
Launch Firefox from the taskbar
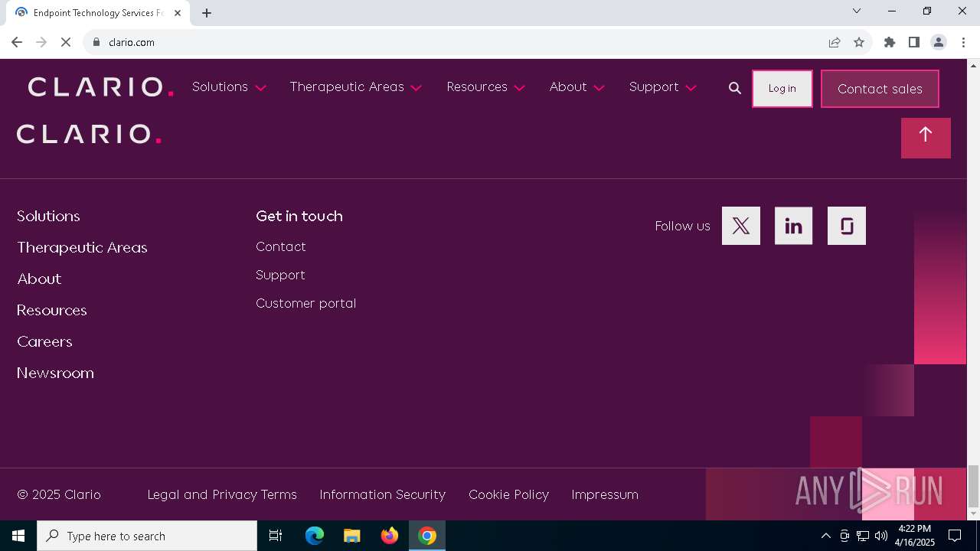(x=390, y=536)
